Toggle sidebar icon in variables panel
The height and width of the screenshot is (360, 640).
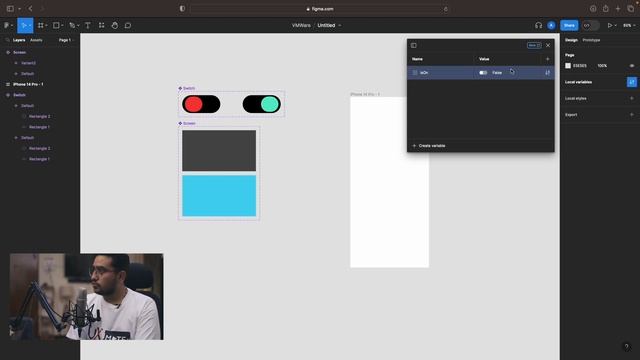[x=414, y=45]
